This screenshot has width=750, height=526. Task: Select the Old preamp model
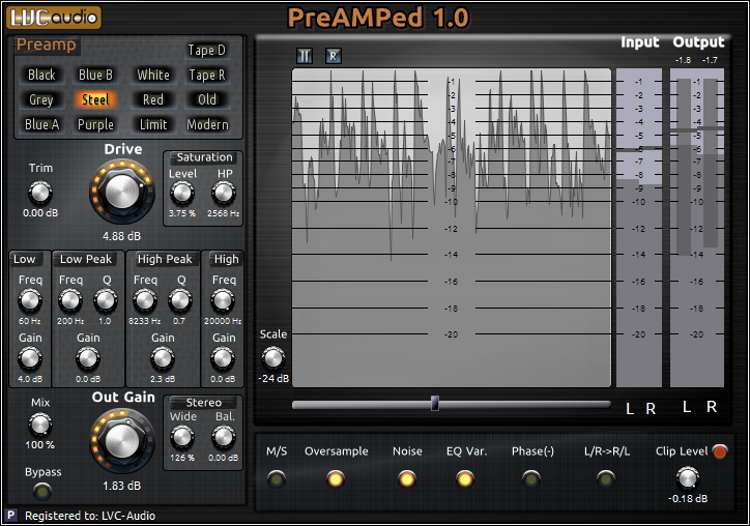point(207,100)
